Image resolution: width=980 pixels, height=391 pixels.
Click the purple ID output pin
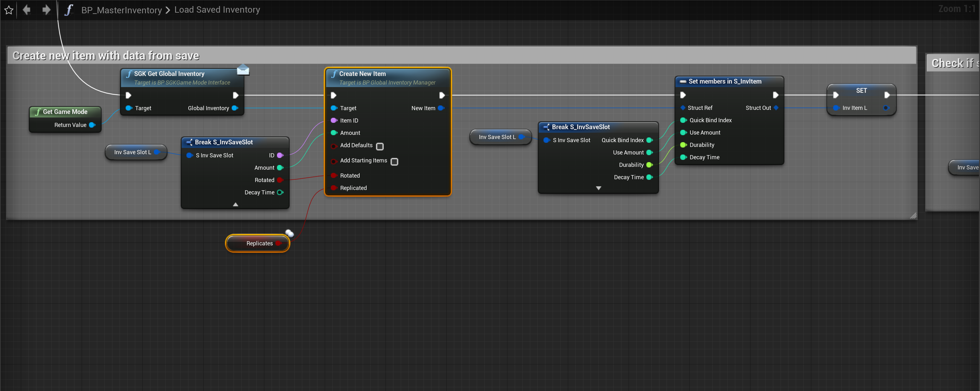(x=280, y=155)
